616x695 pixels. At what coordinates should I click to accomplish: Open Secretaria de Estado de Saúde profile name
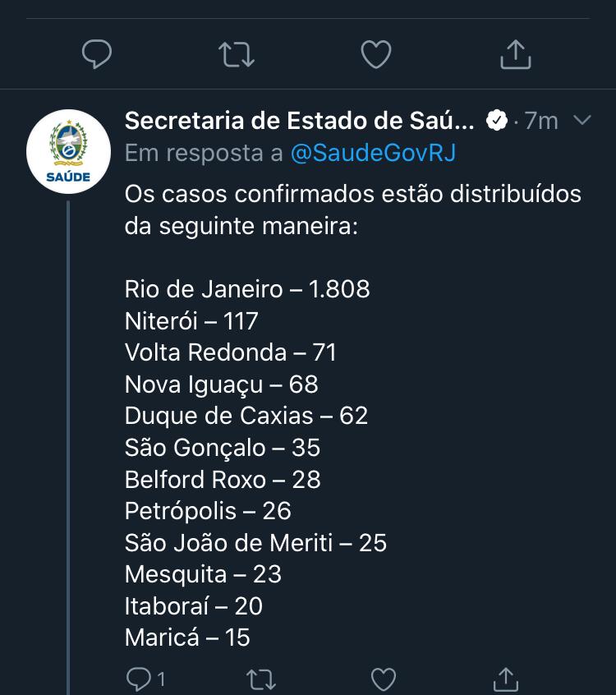pyautogui.click(x=300, y=121)
